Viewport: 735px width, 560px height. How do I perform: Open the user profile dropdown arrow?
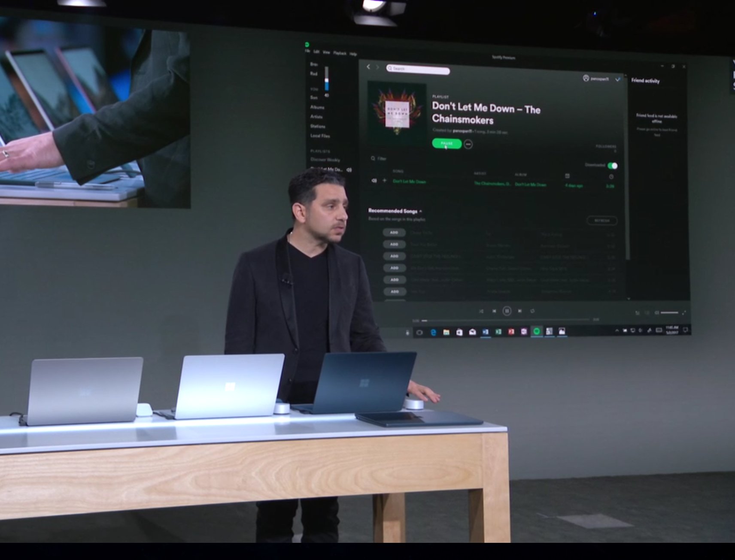click(618, 79)
